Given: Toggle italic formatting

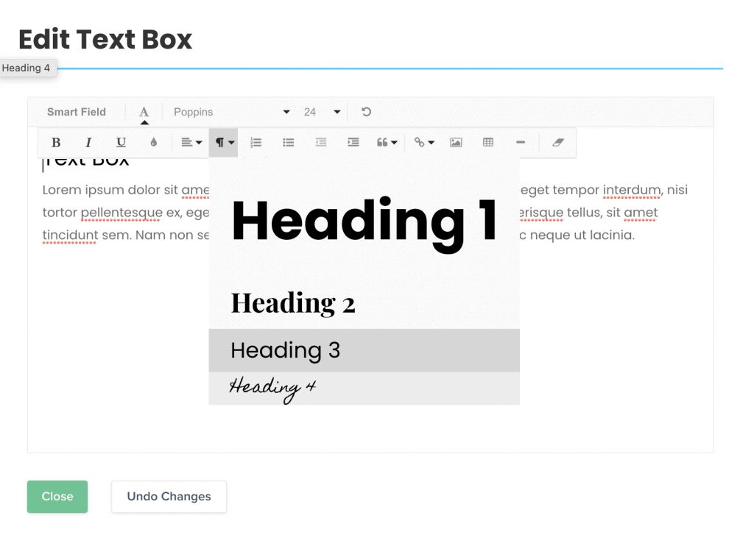Looking at the screenshot, I should point(88,143).
